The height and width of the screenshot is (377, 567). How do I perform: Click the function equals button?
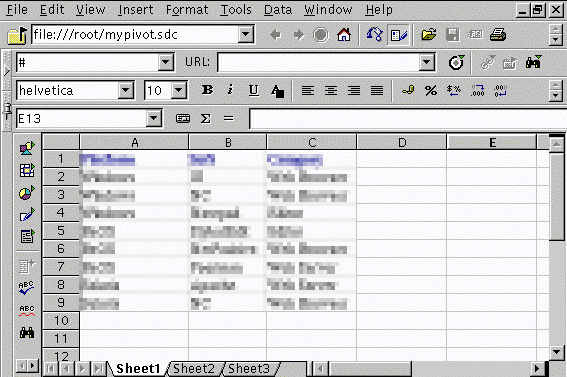(229, 118)
